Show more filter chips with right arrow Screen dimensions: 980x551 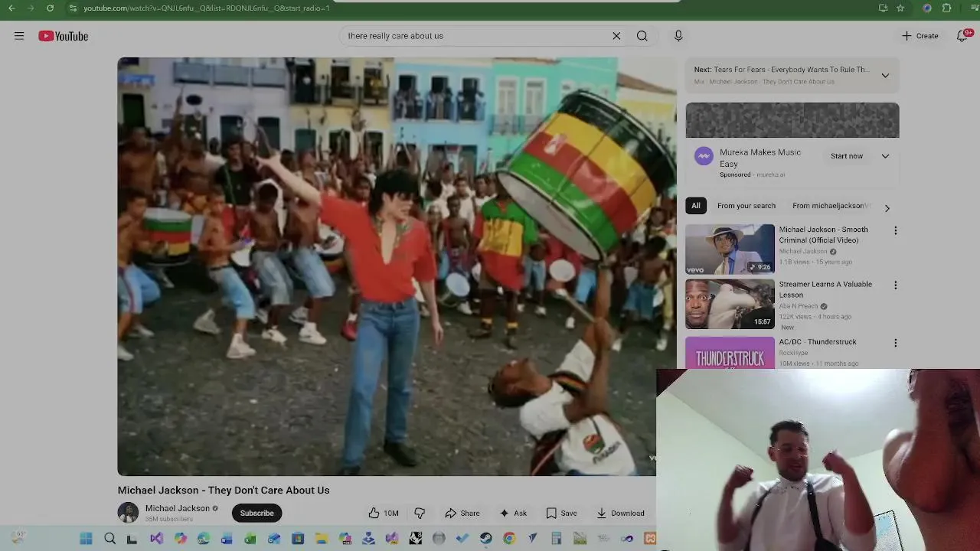click(887, 207)
